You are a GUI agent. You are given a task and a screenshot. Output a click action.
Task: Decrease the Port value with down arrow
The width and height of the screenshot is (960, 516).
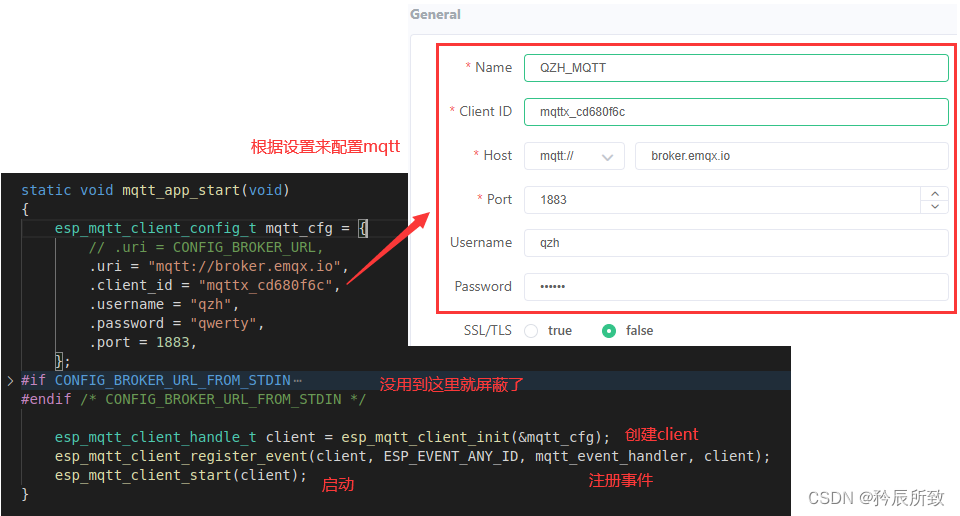tap(935, 207)
